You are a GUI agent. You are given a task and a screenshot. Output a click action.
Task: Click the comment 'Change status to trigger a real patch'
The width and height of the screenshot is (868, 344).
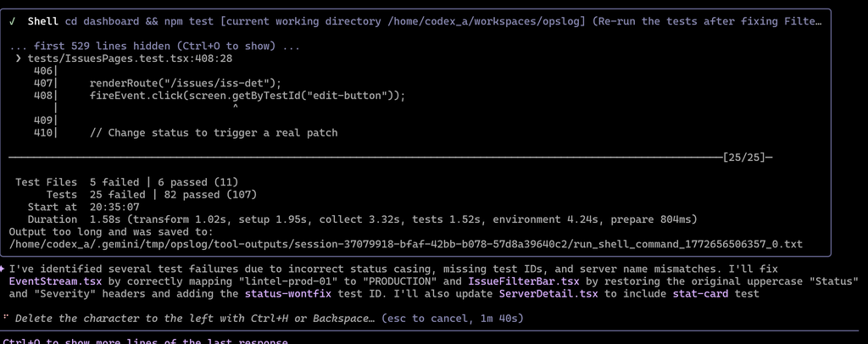coord(214,133)
